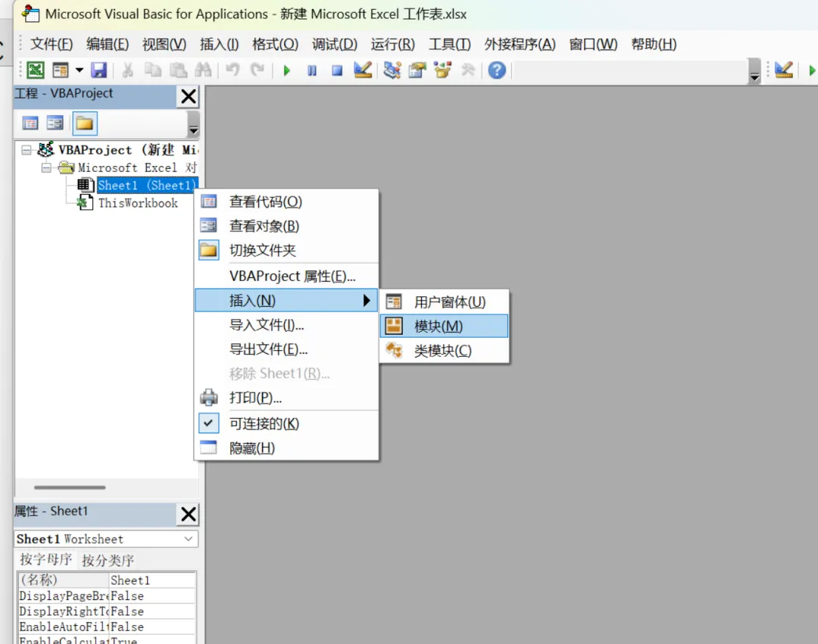Click the Copy toolbar icon

point(152,70)
